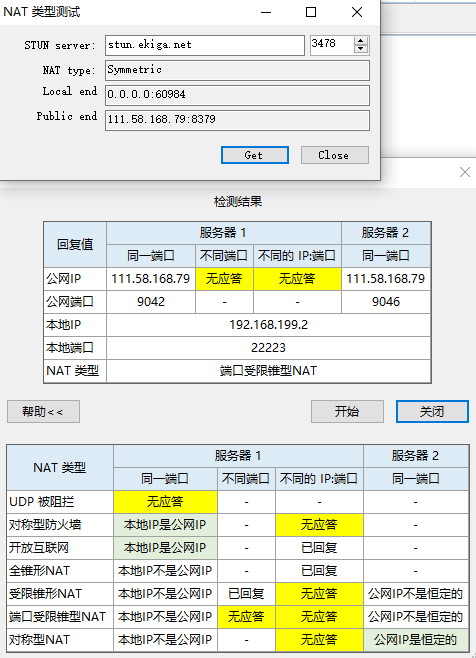
Task: Click the 已回复 cell in 开放互联网 row
Action: [319, 548]
